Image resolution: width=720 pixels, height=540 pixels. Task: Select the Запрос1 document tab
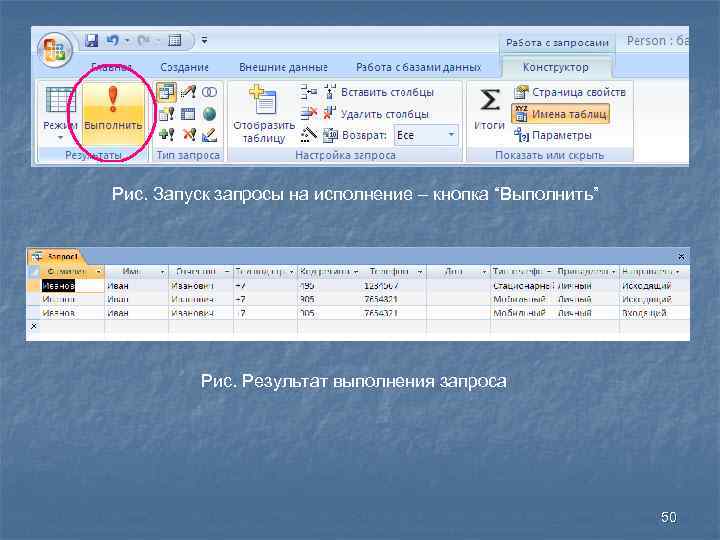pyautogui.click(x=56, y=256)
